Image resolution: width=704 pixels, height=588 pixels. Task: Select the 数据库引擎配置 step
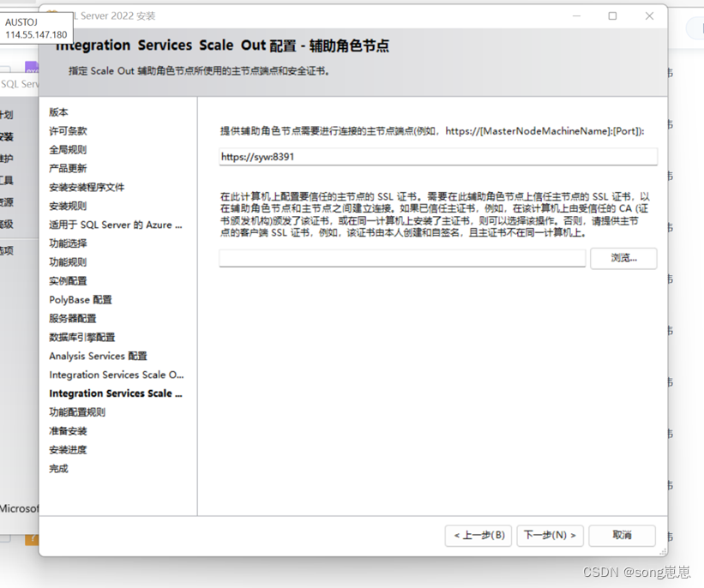[82, 337]
